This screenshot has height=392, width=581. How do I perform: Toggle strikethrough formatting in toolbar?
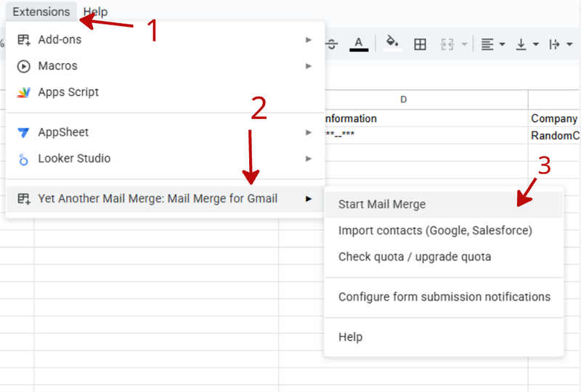click(332, 44)
